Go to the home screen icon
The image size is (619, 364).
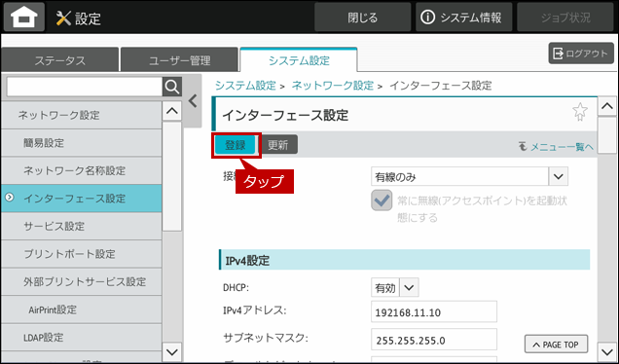[24, 17]
